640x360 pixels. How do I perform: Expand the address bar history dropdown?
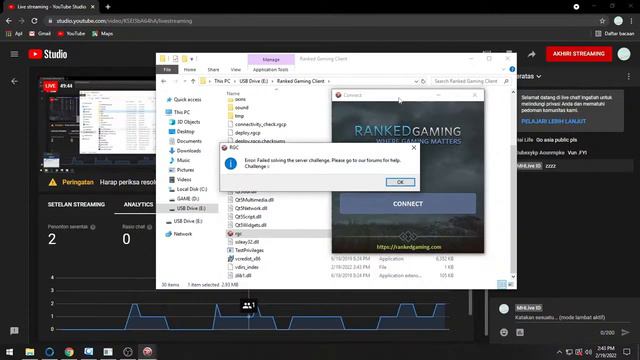click(416, 81)
